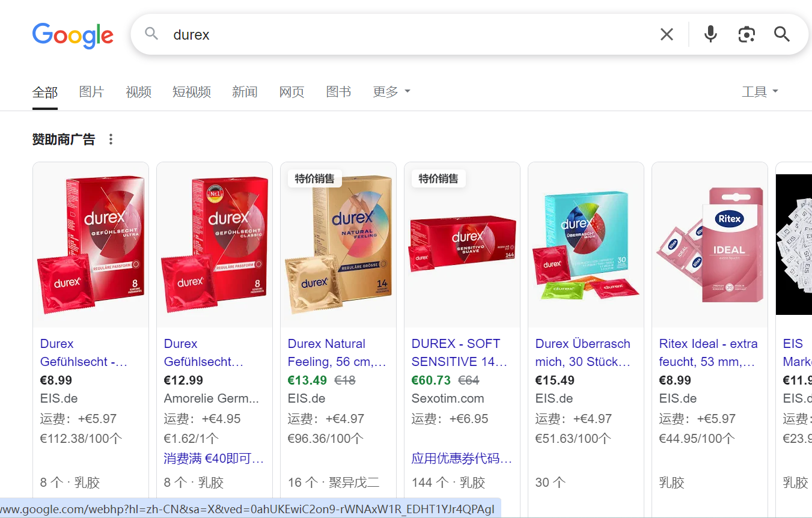
Task: Click the €51.63/100个 unit price
Action: [x=573, y=439]
